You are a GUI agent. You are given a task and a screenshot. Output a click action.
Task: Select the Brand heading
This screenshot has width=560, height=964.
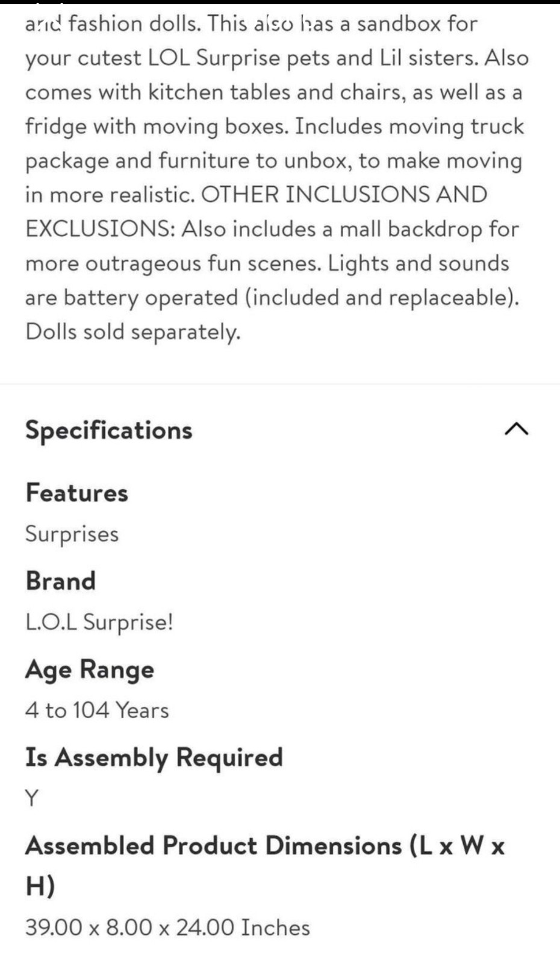(60, 581)
